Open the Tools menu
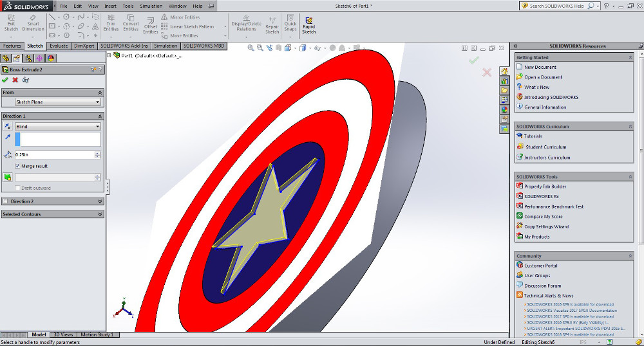The width and height of the screenshot is (644, 346). pos(128,6)
